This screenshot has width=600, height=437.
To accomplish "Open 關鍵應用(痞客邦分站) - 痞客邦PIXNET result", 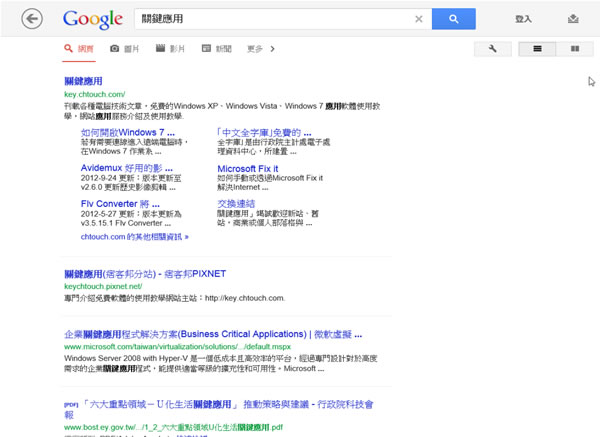I will pos(145,274).
